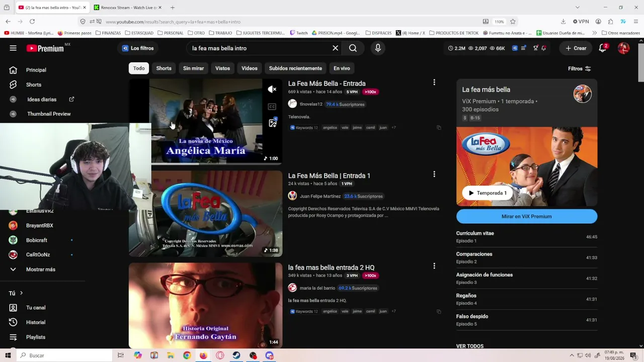644x362 pixels.
Task: Unmute the preview of La Fea Más Bella - Entrada
Action: [x=272, y=89]
